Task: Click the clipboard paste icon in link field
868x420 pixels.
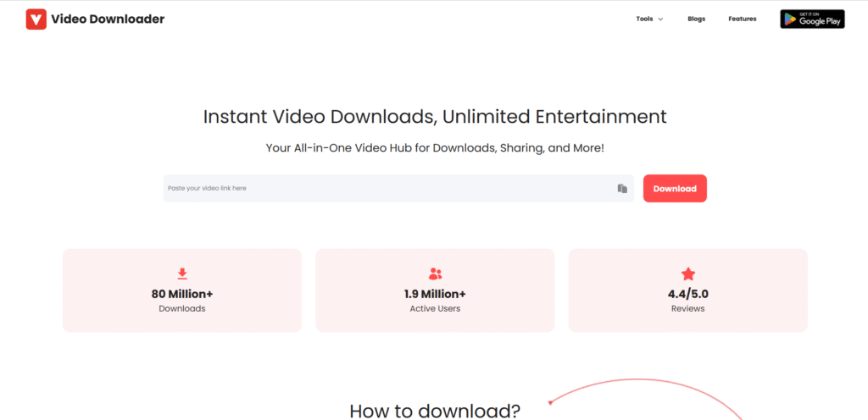Action: pyautogui.click(x=622, y=188)
